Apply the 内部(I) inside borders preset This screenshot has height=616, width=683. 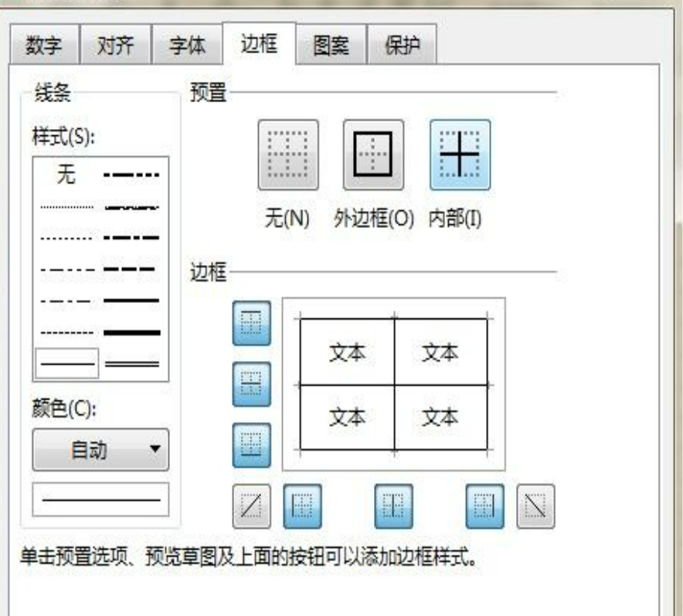pyautogui.click(x=459, y=155)
